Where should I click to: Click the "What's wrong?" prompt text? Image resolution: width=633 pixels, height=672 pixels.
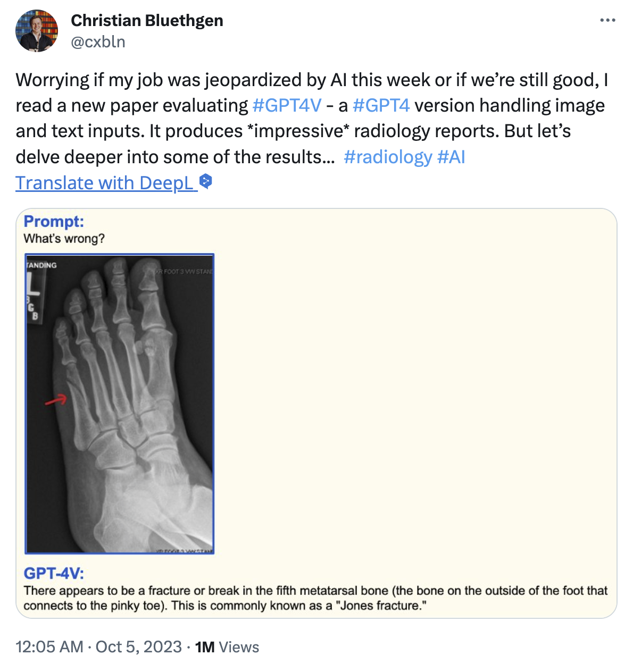[64, 238]
